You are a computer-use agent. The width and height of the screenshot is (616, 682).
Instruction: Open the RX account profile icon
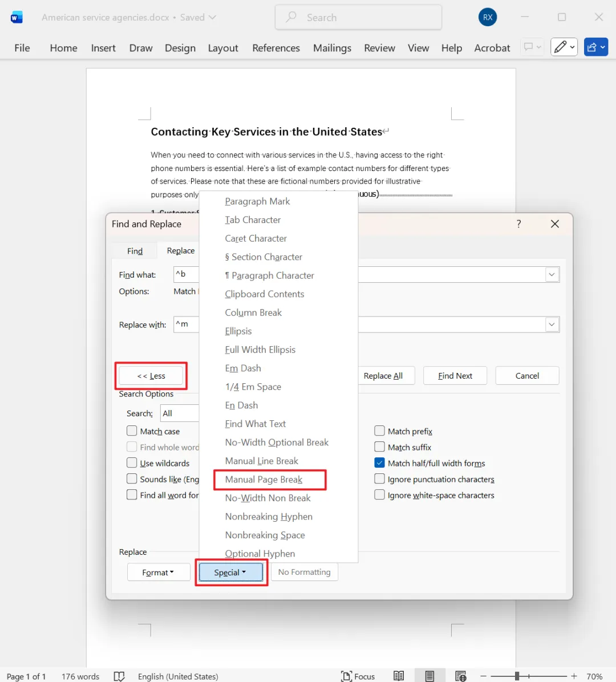[488, 18]
